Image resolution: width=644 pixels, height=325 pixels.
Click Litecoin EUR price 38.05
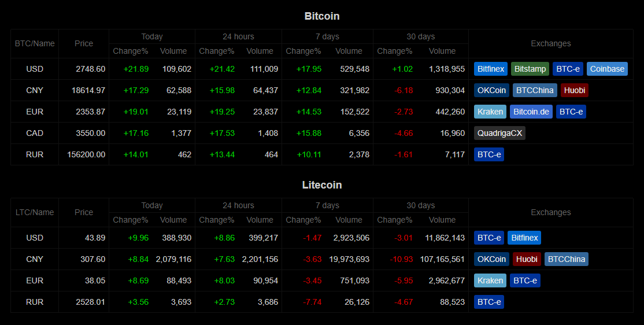pyautogui.click(x=95, y=280)
